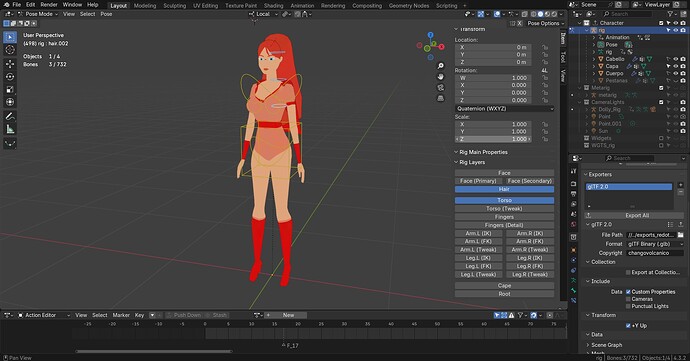Enable the Cameras checkbox
This screenshot has height=361, width=690.
(x=628, y=299)
